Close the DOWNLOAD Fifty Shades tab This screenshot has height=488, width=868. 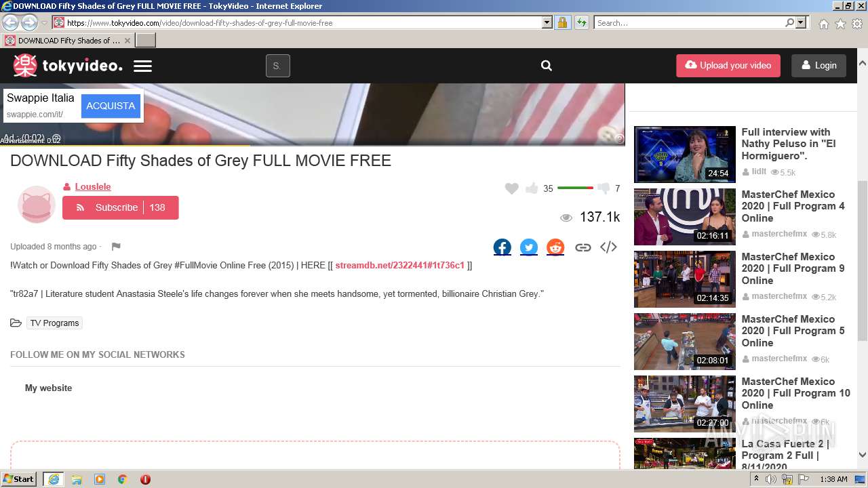pyautogui.click(x=127, y=41)
